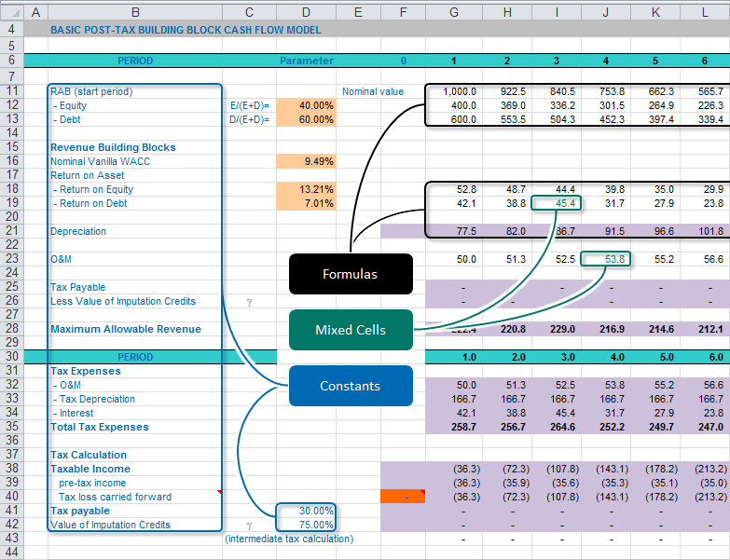Image resolution: width=730 pixels, height=560 pixels.
Task: Select the 7.01% Return on Debt cell
Action: coord(306,203)
